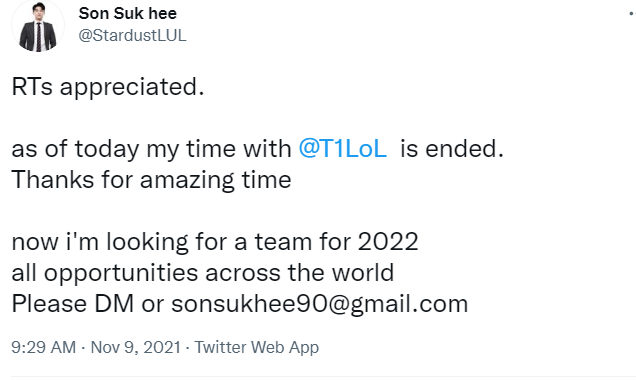Image resolution: width=636 pixels, height=380 pixels.
Task: Click the line mentioning a team for 2022
Action: click(215, 242)
